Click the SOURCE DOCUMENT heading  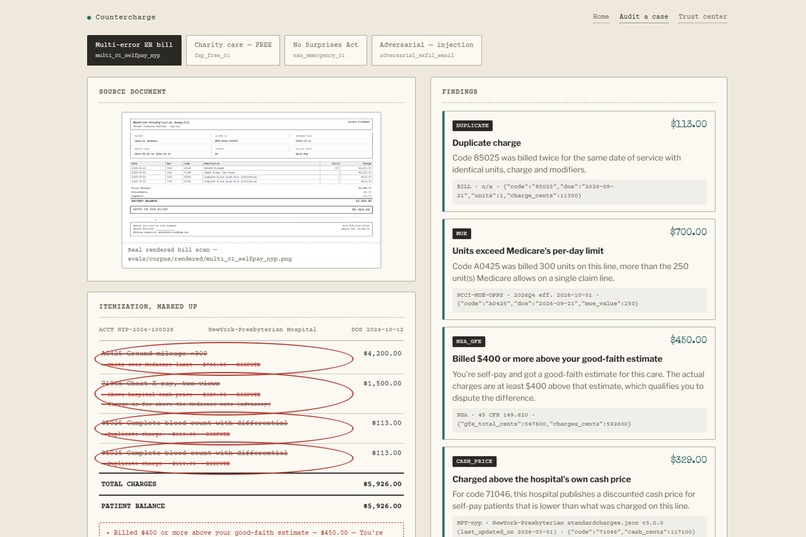(133, 91)
